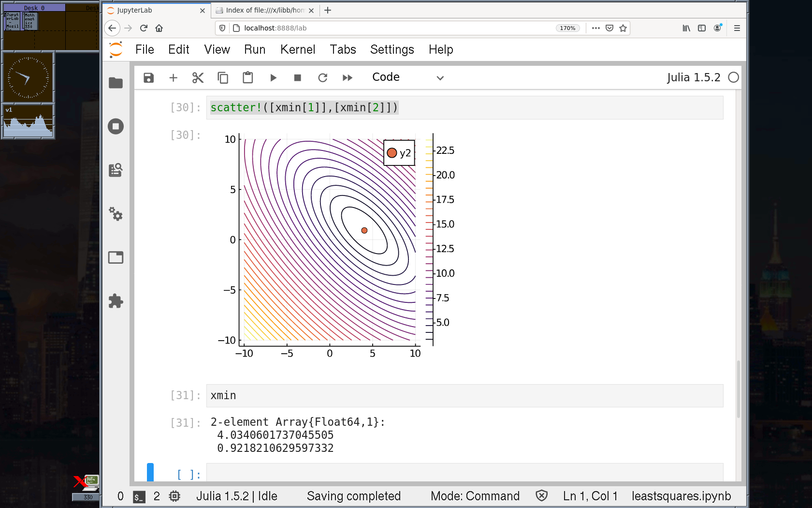Click the Julia 1.5.2 kernel name button
The image size is (812, 508).
tap(693, 77)
